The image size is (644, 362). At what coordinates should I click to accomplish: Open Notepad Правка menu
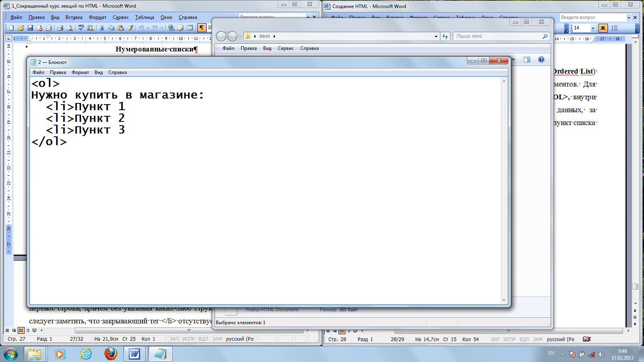[58, 72]
